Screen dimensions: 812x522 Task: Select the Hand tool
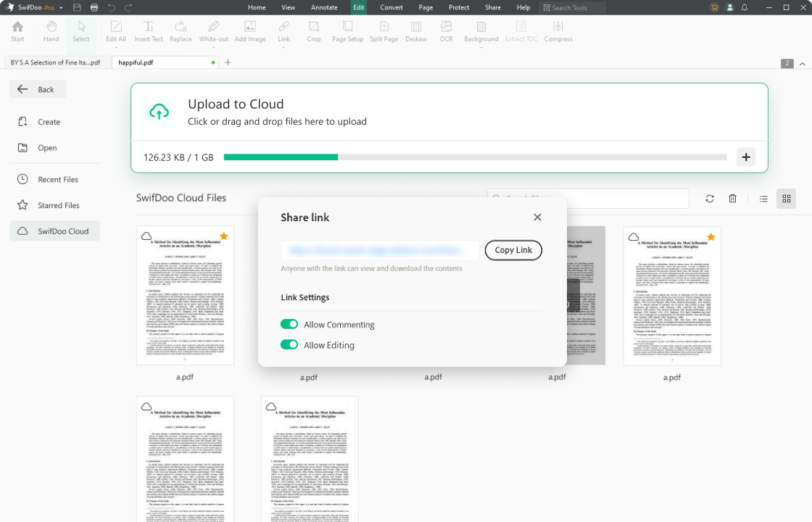(51, 32)
